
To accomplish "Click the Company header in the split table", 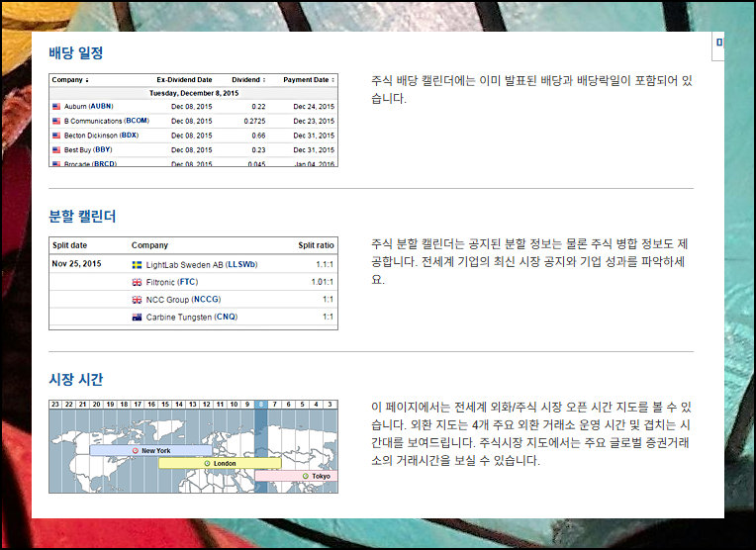I will 149,245.
